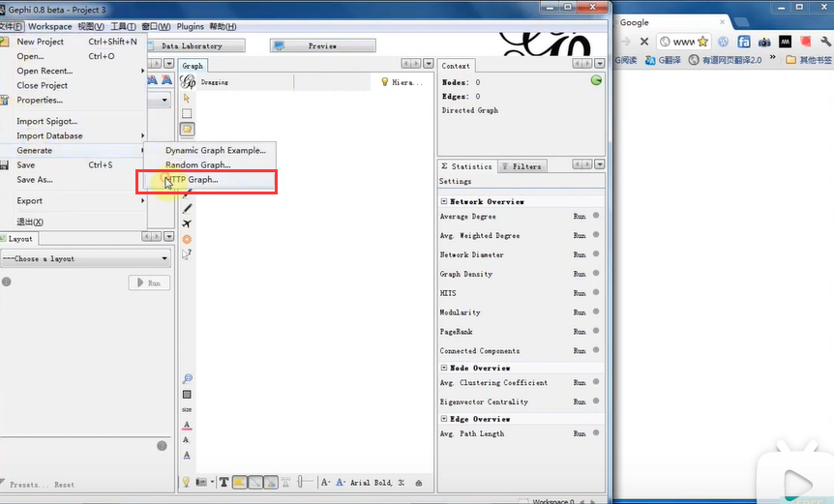
Task: Click the Gephi logo in Graph toolbar
Action: [188, 82]
